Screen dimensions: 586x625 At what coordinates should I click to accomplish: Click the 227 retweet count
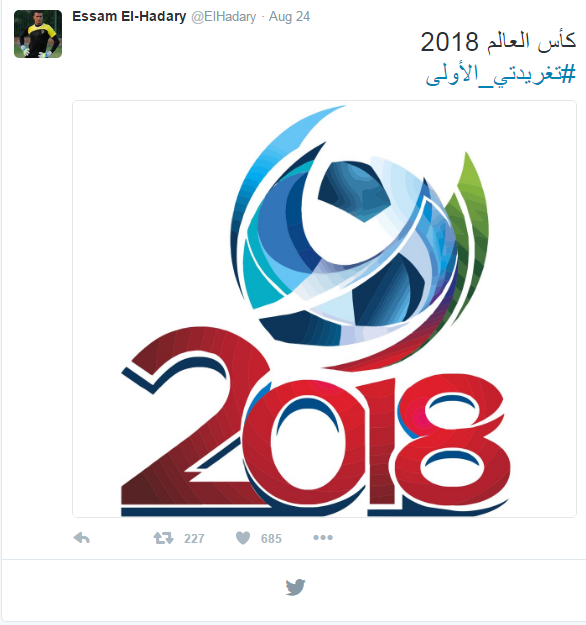pos(194,539)
